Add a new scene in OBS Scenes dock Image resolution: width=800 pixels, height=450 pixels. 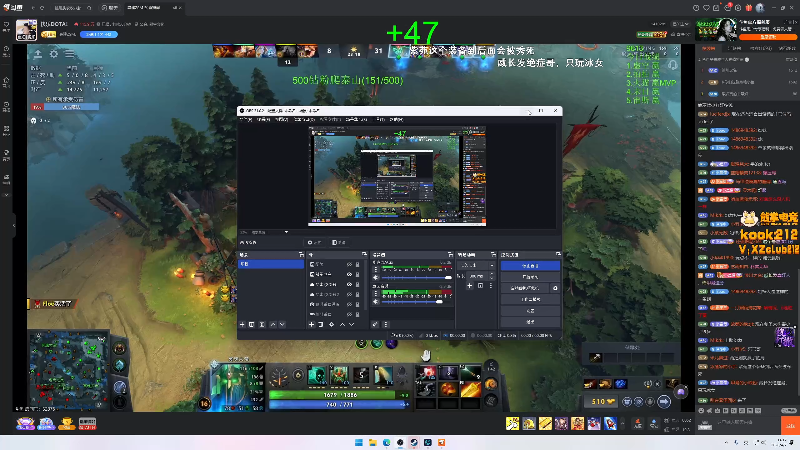coord(242,324)
